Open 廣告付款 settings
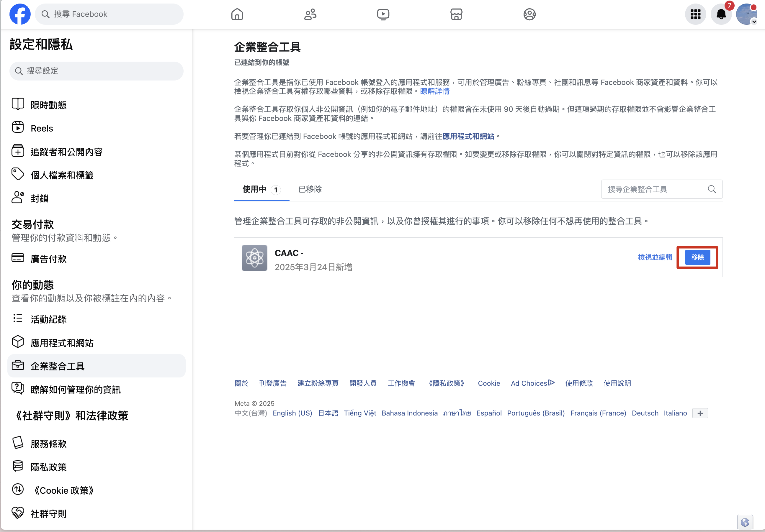 coord(96,259)
